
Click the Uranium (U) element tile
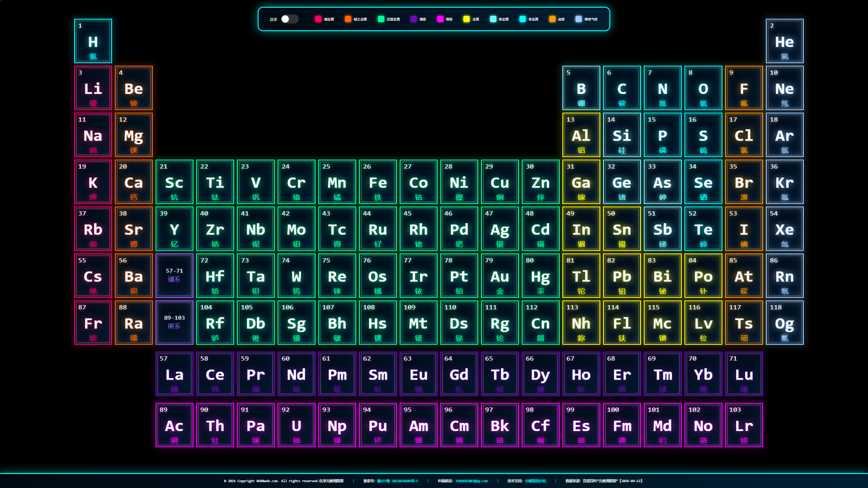pyautogui.click(x=296, y=425)
